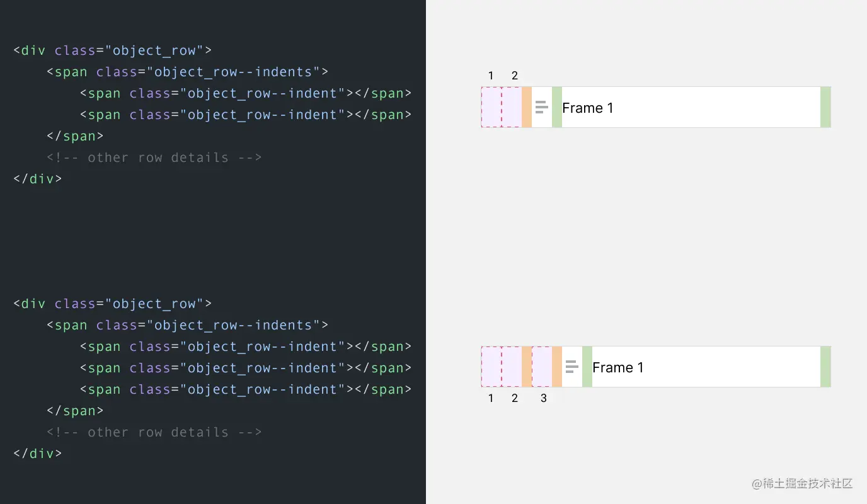Click the frame icon in the bottom row
The height and width of the screenshot is (504, 867).
(x=571, y=367)
